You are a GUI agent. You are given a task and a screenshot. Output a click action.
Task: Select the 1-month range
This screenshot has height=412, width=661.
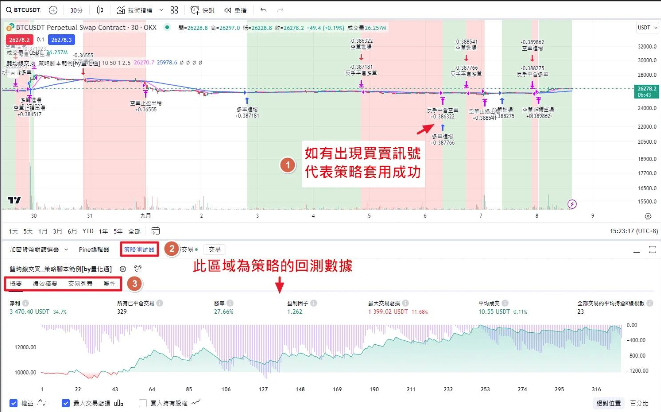(x=43, y=231)
